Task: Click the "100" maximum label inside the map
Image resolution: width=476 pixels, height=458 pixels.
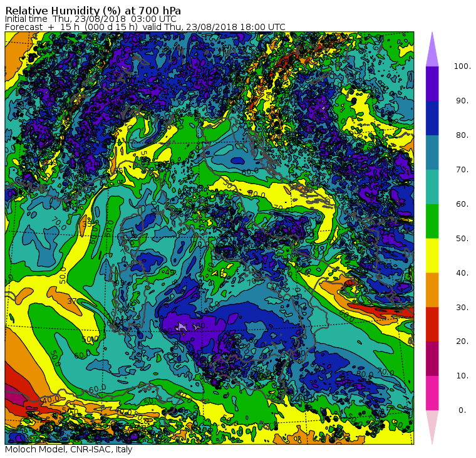Action: pos(198,326)
